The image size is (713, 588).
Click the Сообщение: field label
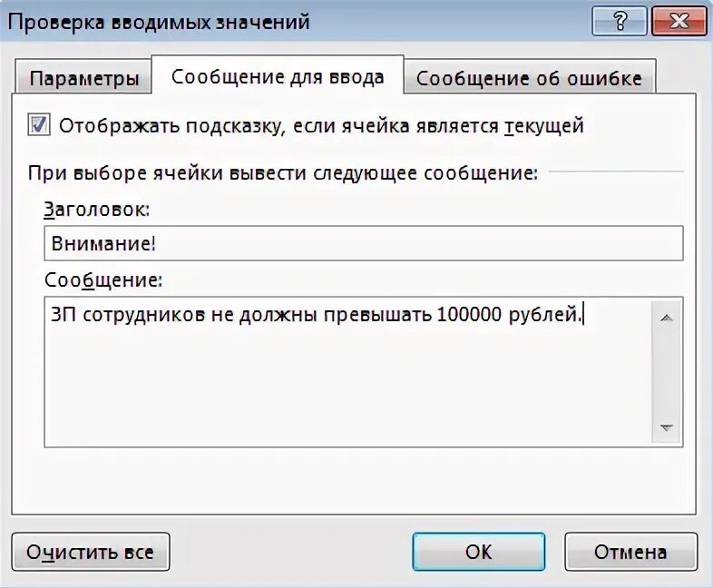click(x=103, y=280)
